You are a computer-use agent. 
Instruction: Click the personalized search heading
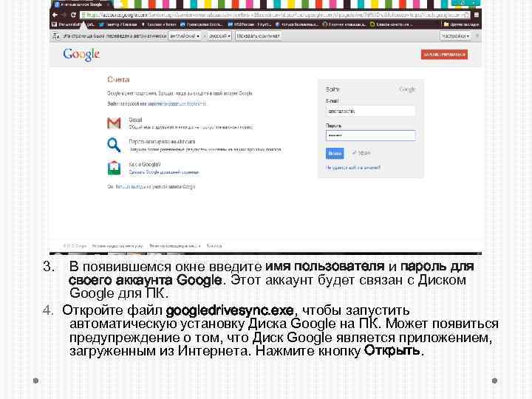tap(162, 141)
